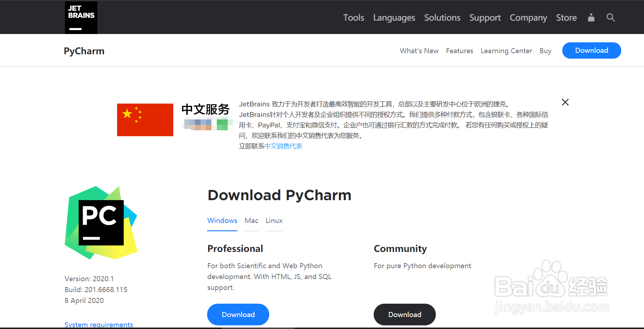Image resolution: width=644 pixels, height=329 pixels.
Task: Click the Version: 2020.1 text
Action: 89,279
